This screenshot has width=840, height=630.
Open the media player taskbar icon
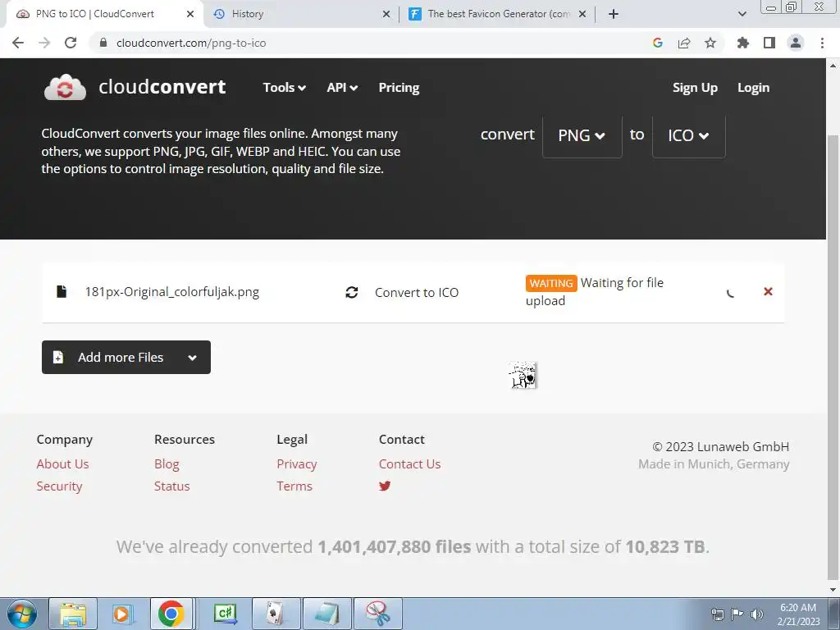point(121,614)
